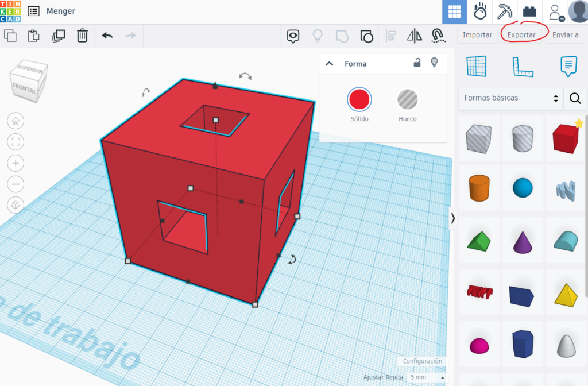The width and height of the screenshot is (588, 386).
Task: Pick the striped hole box shape
Action: point(479,138)
